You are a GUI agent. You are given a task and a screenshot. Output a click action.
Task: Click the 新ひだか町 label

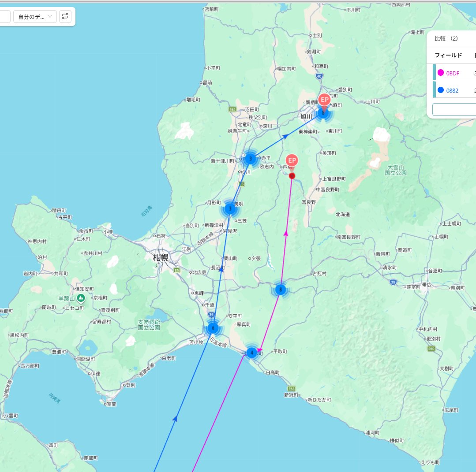[x=319, y=400]
